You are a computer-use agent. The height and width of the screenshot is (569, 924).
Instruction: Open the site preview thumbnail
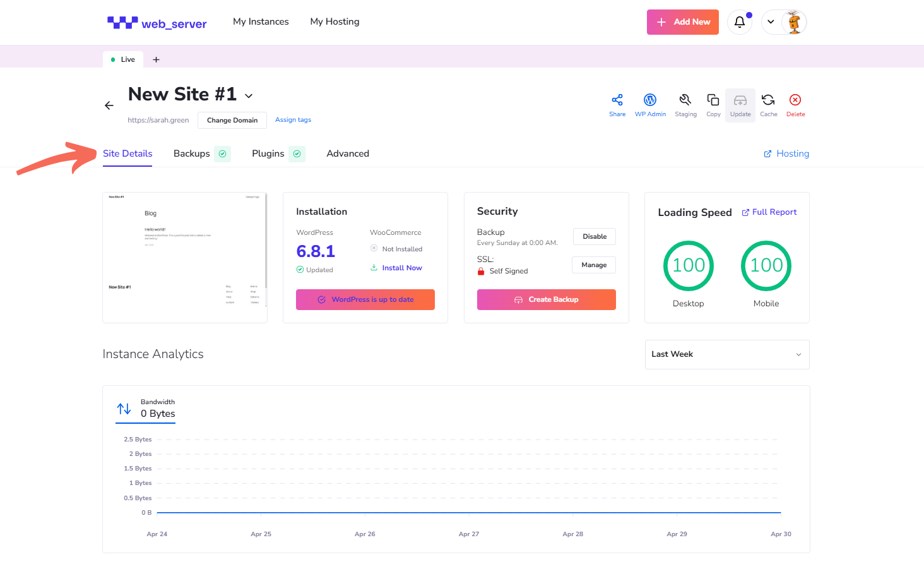[x=184, y=257]
